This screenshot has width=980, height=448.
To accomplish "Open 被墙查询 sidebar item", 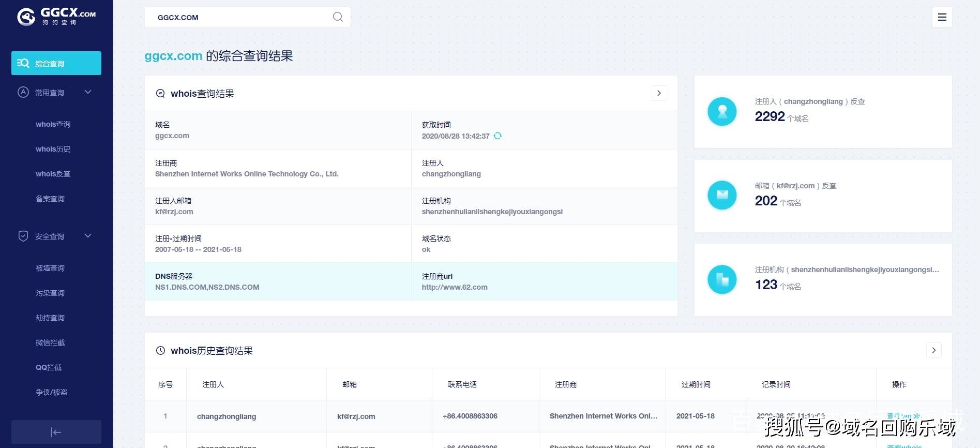I will click(50, 268).
